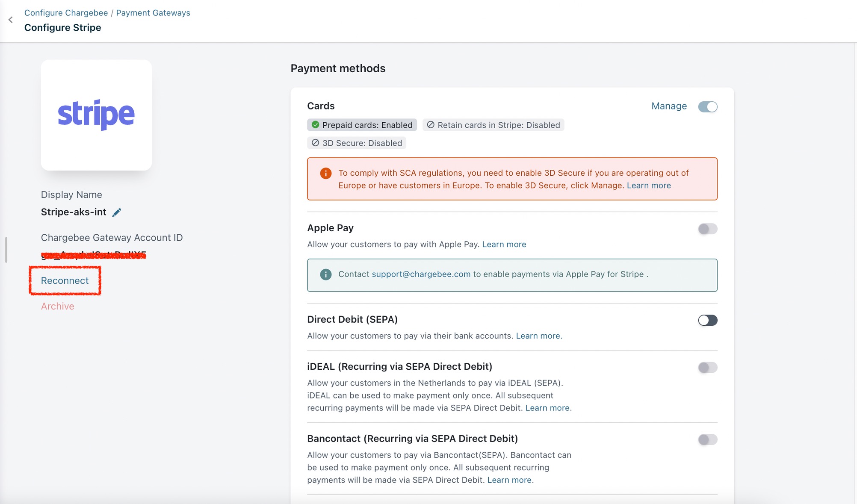Click the teal Apple Pay info icon

(x=325, y=274)
